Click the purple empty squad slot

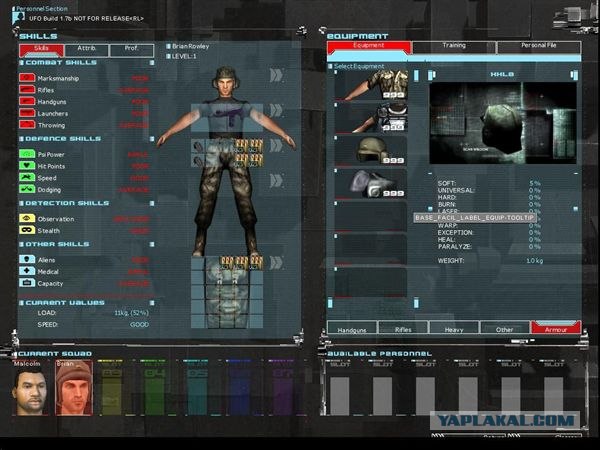[282, 388]
